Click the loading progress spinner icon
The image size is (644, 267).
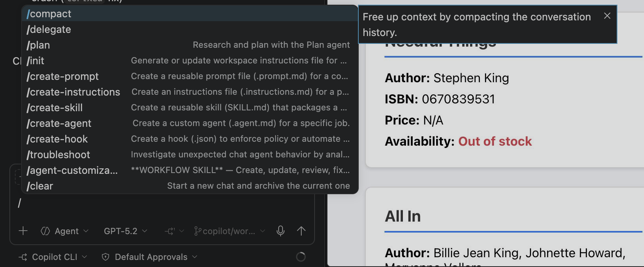pos(301,257)
